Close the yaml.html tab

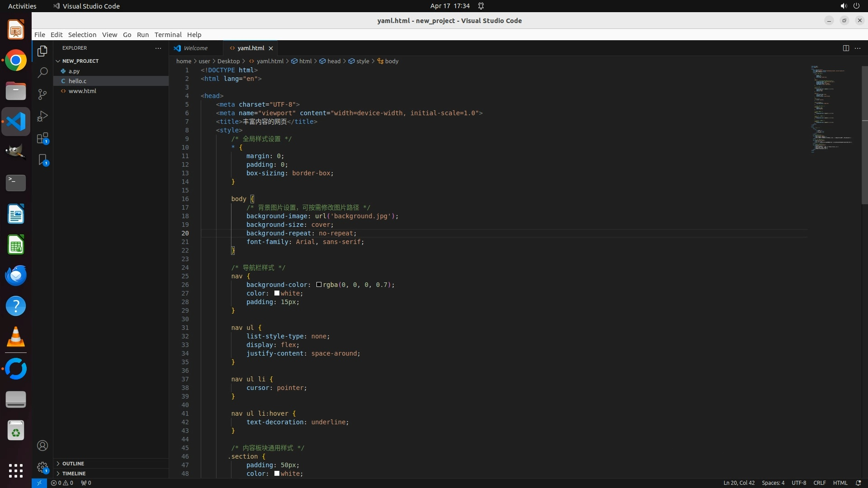tap(271, 48)
